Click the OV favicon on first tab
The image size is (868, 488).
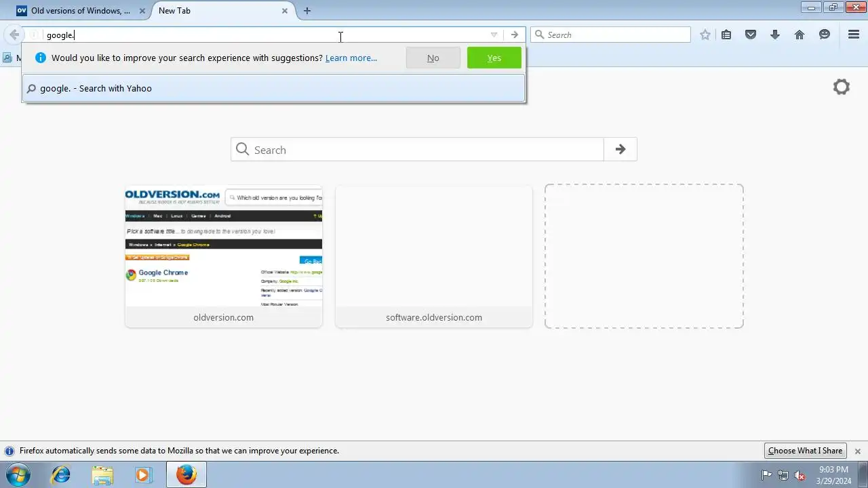pos(22,11)
